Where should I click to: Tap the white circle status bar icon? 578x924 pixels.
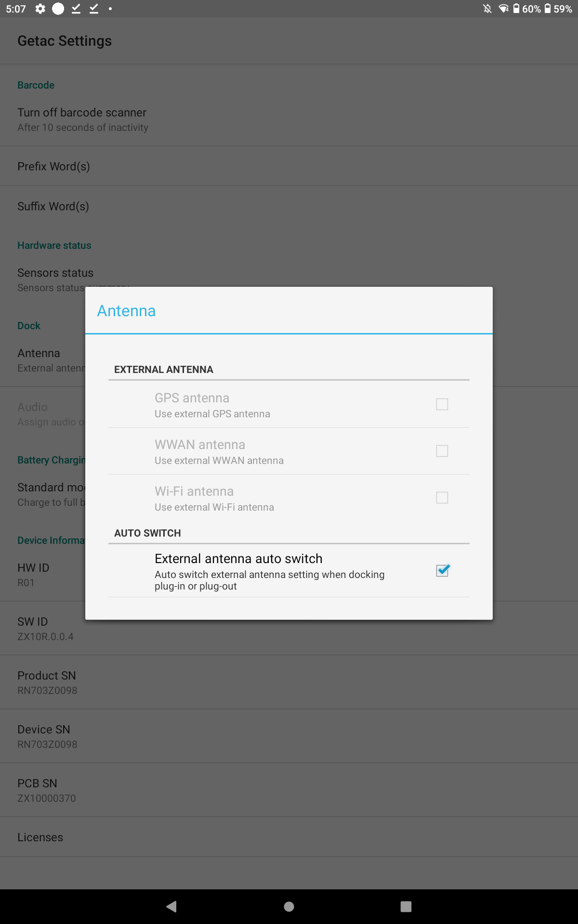coord(58,9)
